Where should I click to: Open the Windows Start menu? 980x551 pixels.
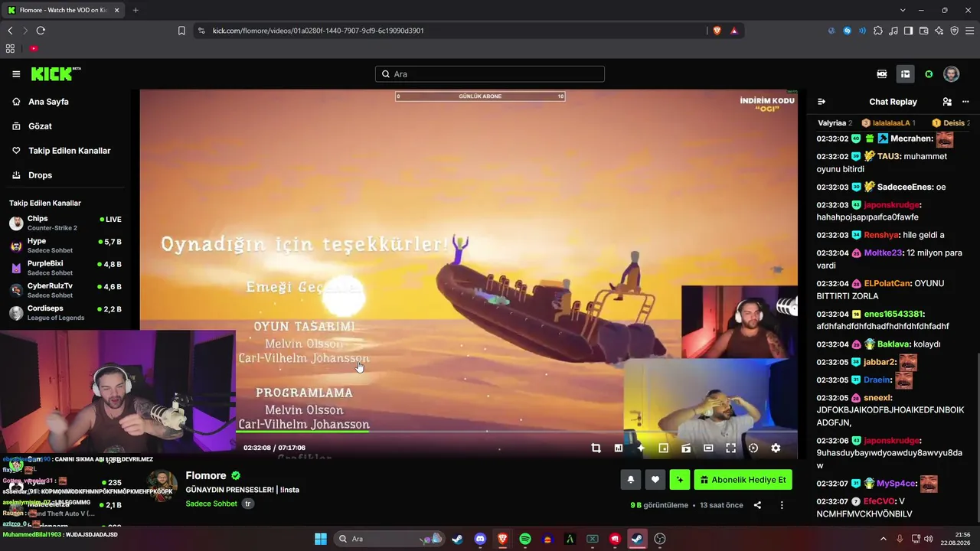pyautogui.click(x=321, y=539)
